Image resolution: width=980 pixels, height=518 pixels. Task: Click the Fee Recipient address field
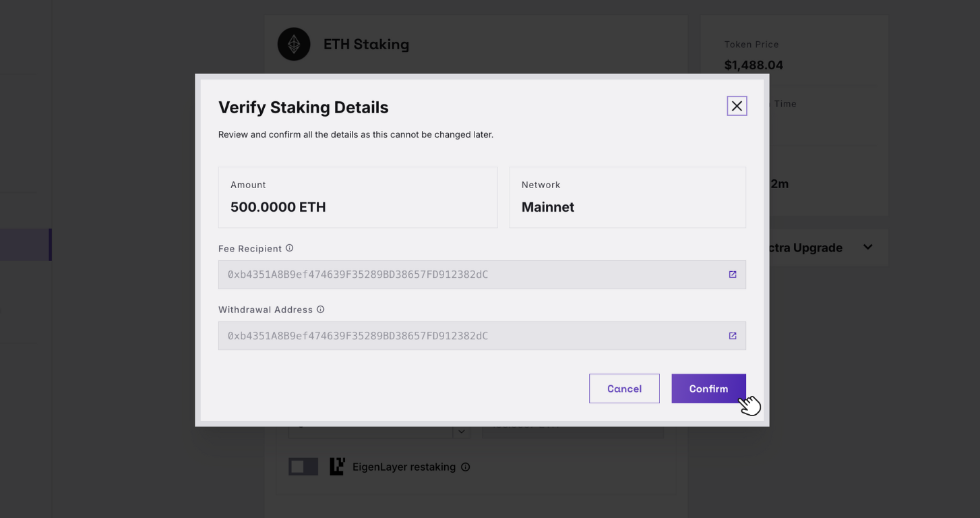(482, 275)
